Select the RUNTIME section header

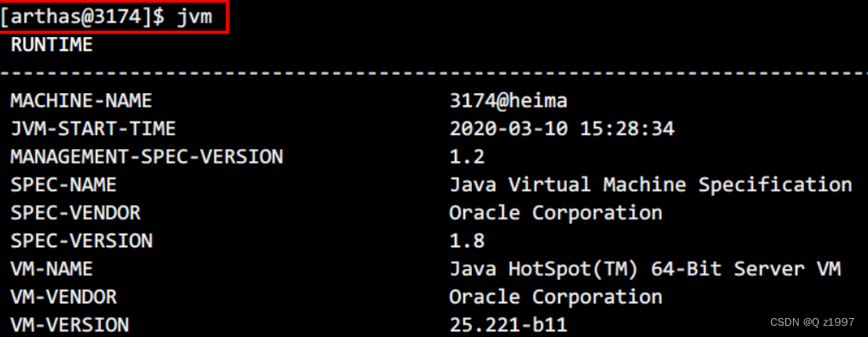pos(52,45)
